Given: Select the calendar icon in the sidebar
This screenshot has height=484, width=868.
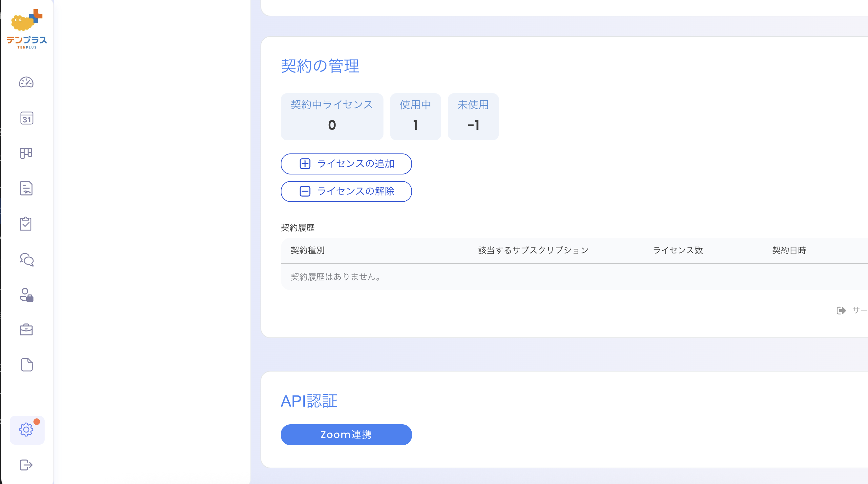Looking at the screenshot, I should point(27,118).
